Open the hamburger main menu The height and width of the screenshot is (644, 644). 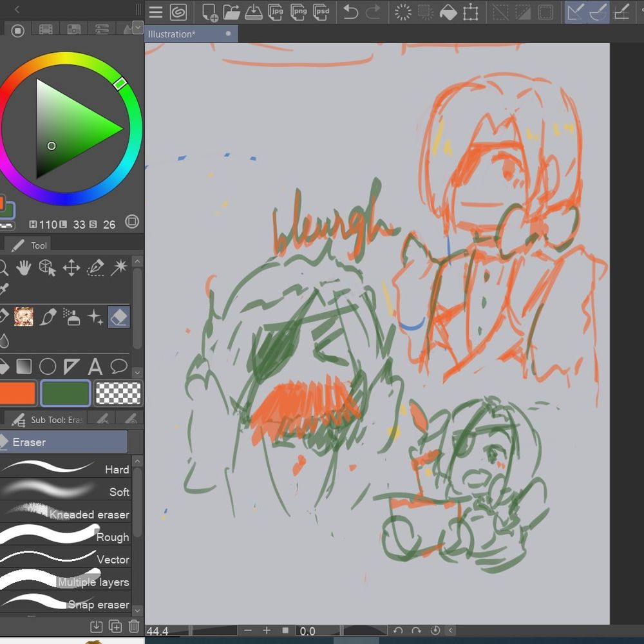pos(155,12)
